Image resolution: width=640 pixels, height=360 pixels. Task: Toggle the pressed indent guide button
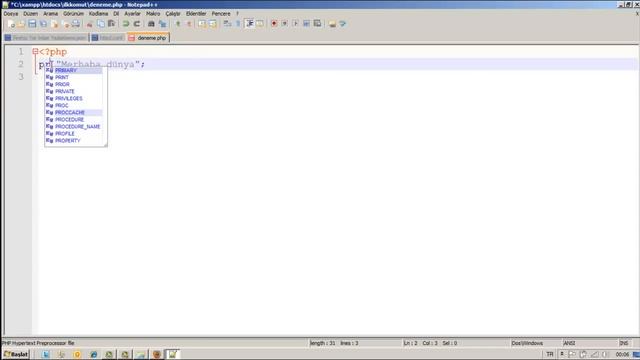(x=249, y=24)
